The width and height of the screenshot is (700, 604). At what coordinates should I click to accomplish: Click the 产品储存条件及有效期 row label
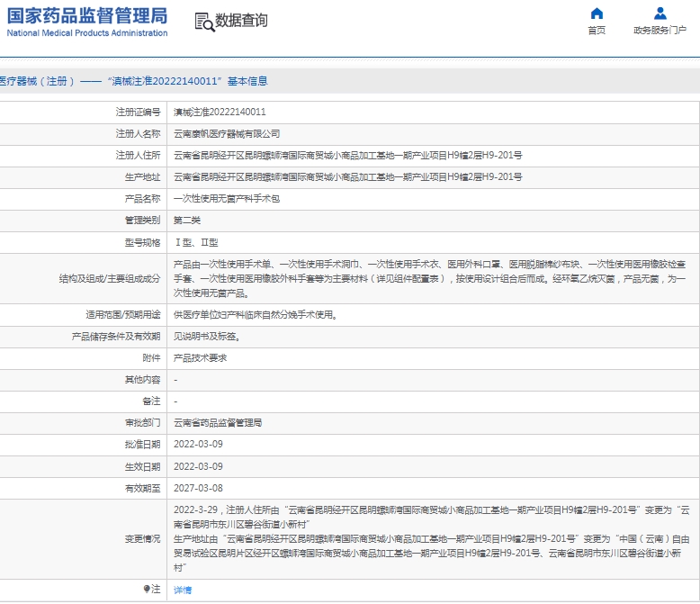tap(116, 337)
